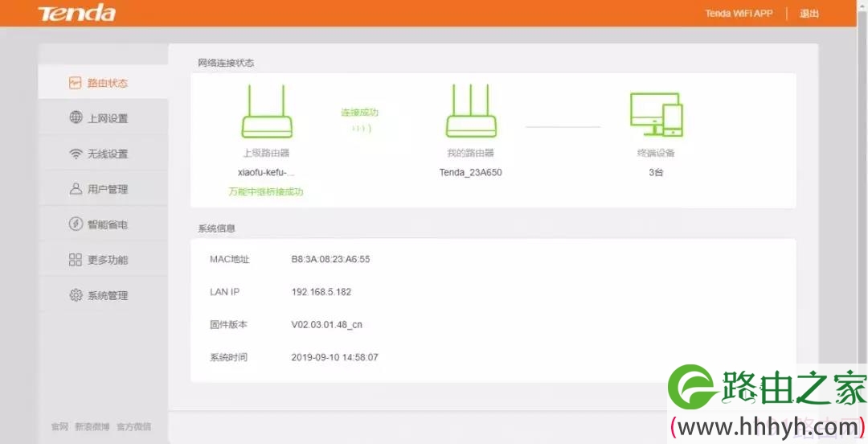Open the 官方微信 footer link
Image resolution: width=868 pixels, height=444 pixels.
(133, 426)
